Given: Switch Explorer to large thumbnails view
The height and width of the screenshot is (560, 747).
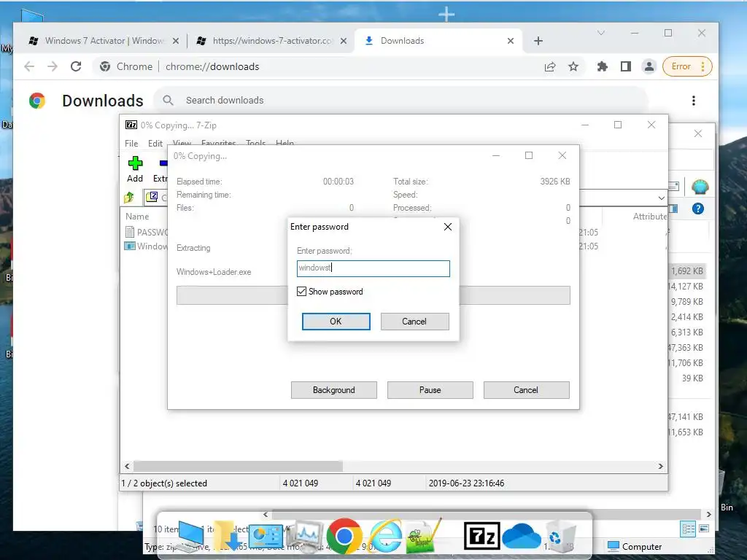Looking at the screenshot, I should [x=704, y=529].
